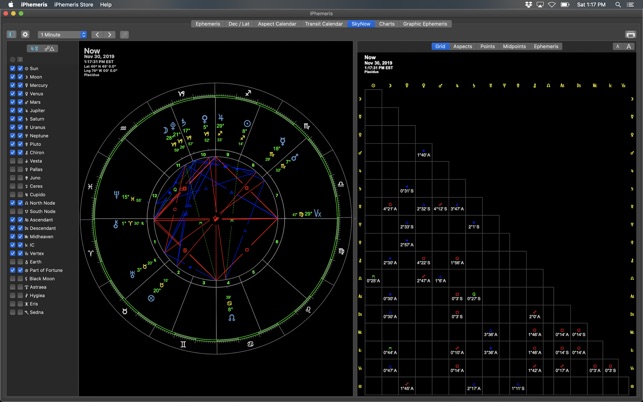Click the Points view button
The height and width of the screenshot is (402, 643).
point(488,46)
